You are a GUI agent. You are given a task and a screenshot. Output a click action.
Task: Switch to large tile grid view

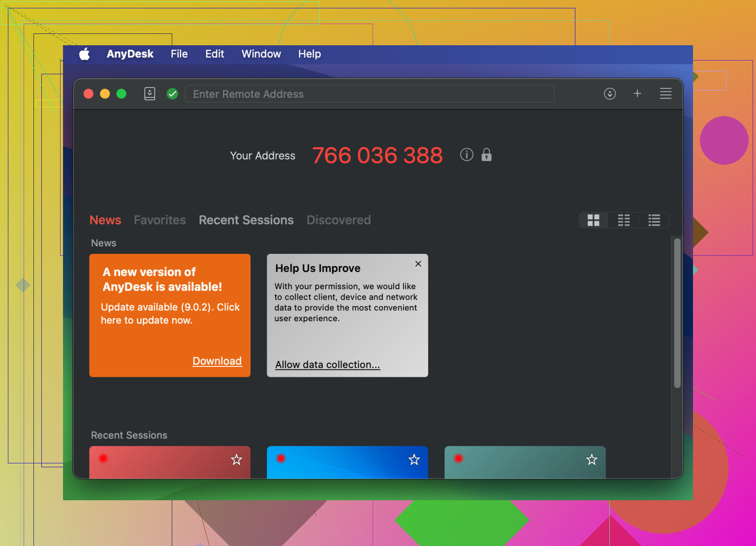point(594,220)
